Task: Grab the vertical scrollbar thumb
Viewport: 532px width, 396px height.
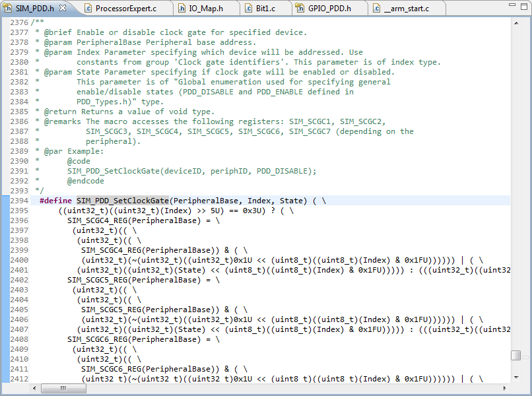Action: coord(515,355)
